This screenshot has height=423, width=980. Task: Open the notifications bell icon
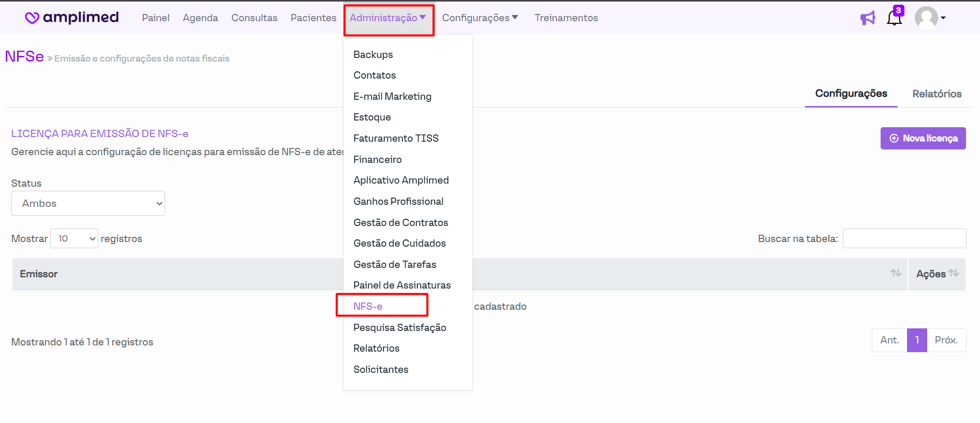894,18
